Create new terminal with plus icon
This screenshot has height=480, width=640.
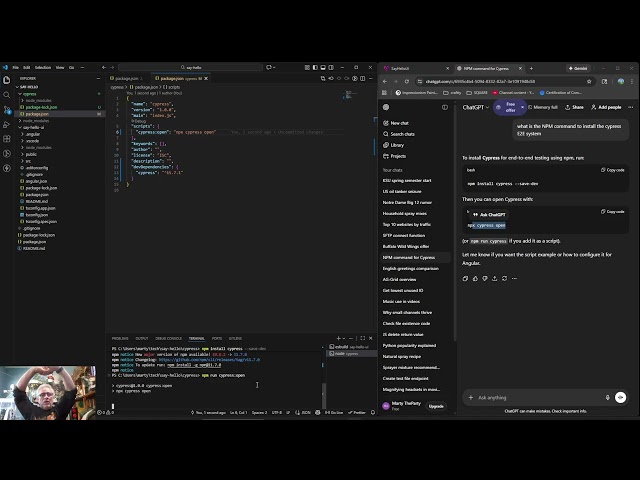pos(338,338)
